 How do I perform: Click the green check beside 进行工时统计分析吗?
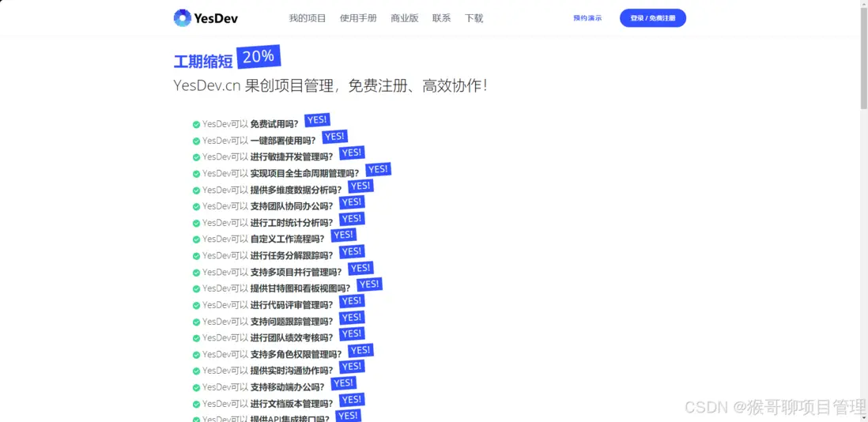(196, 223)
